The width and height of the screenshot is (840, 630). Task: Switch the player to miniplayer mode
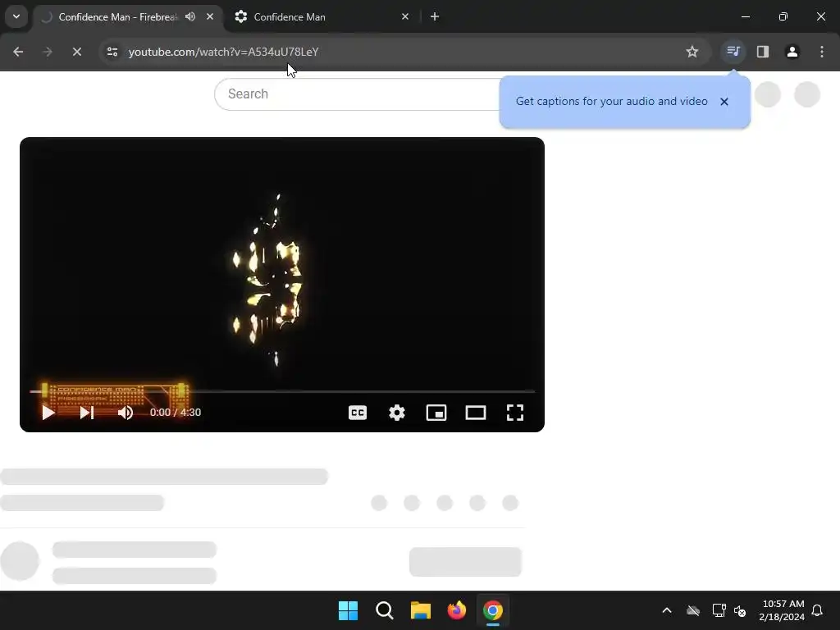[x=436, y=413]
